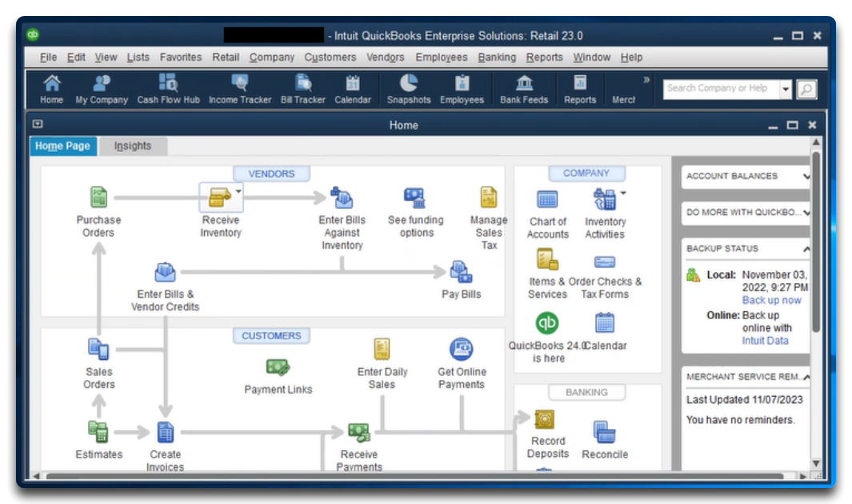Open Sales Orders icon
Image resolution: width=852 pixels, height=504 pixels.
(x=98, y=350)
